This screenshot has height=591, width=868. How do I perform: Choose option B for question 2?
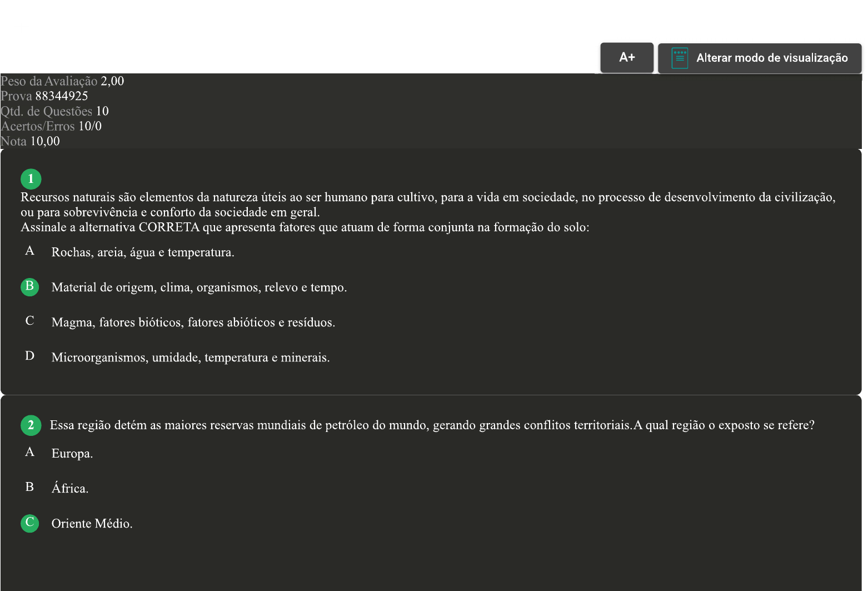pos(30,488)
